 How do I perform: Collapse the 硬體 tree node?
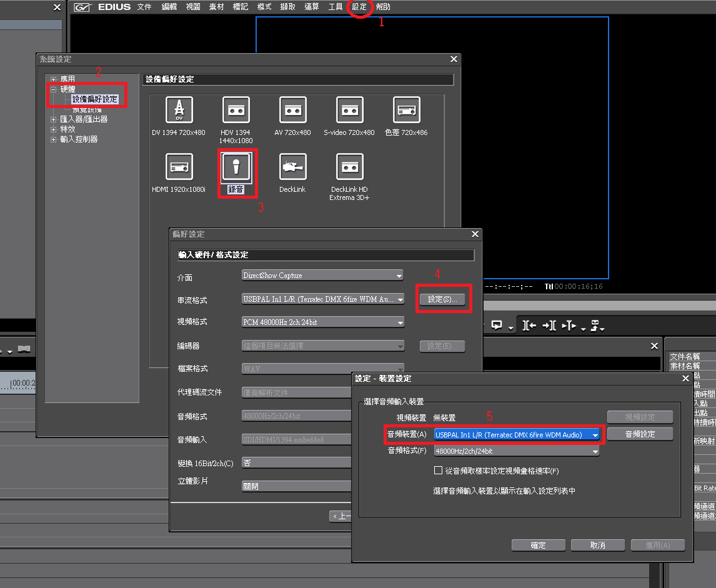pyautogui.click(x=54, y=89)
